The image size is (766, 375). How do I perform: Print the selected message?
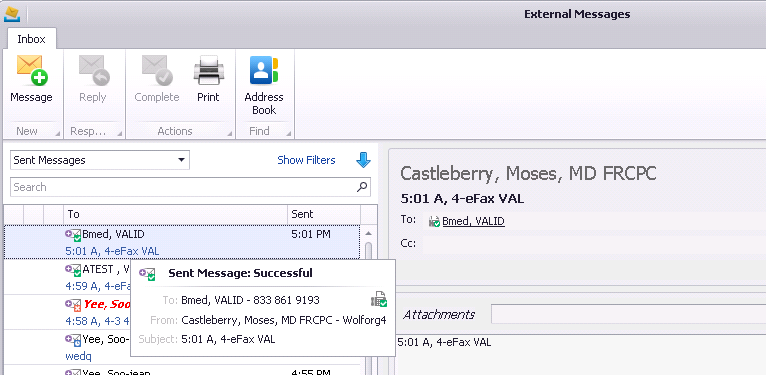pos(208,78)
